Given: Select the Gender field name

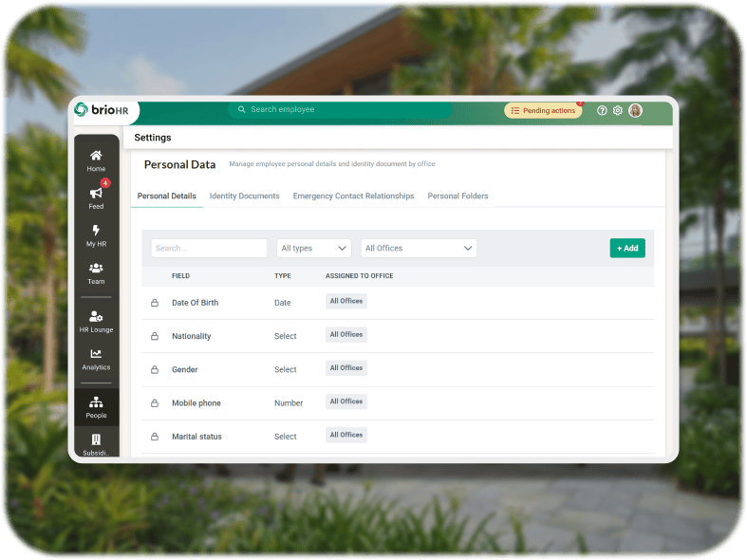Looking at the screenshot, I should coord(184,369).
